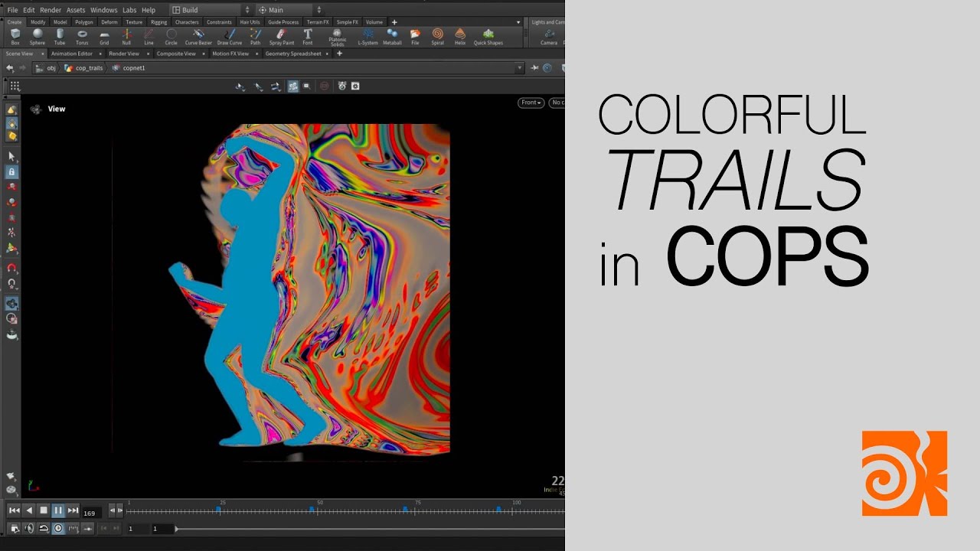Click the File shelf tool
The width and height of the screenshot is (980, 551).
click(x=415, y=37)
